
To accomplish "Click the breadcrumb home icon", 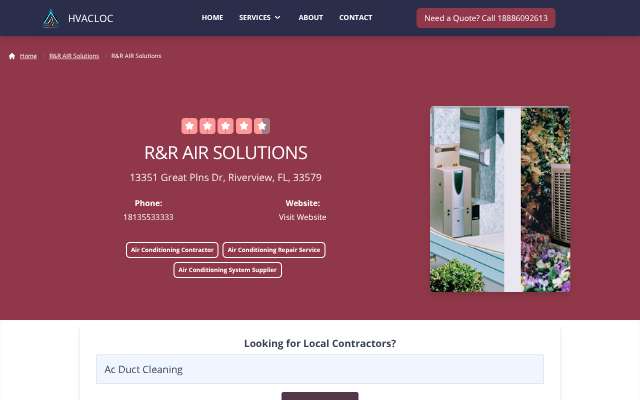I will (x=12, y=56).
